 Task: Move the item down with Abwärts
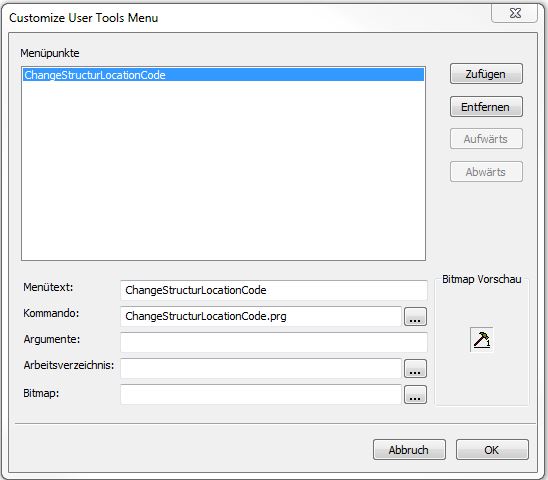486,172
